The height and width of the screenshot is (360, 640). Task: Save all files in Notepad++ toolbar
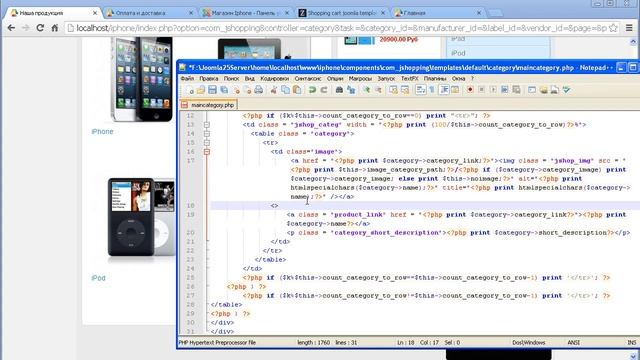(x=224, y=90)
